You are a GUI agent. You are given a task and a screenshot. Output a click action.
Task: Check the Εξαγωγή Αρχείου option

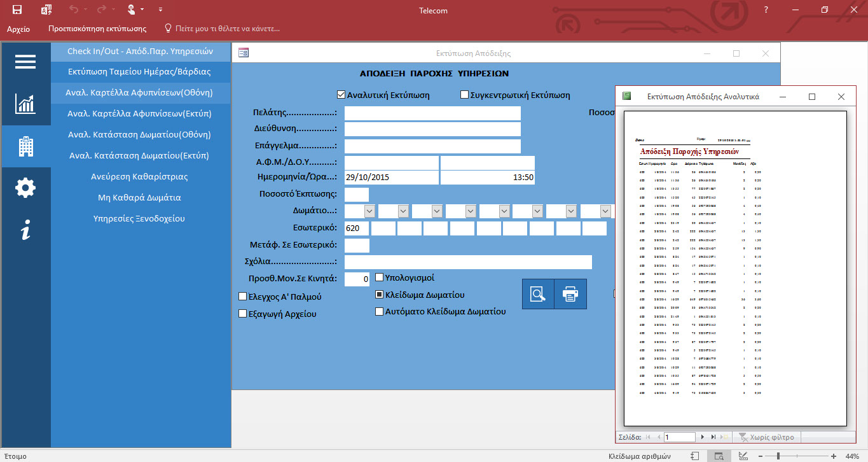click(x=242, y=314)
